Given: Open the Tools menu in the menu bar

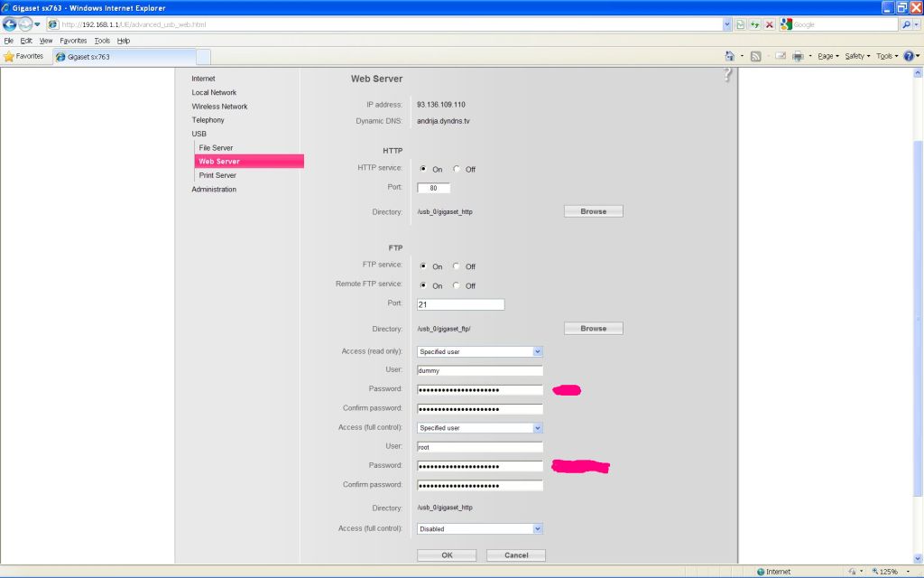Looking at the screenshot, I should tap(102, 41).
